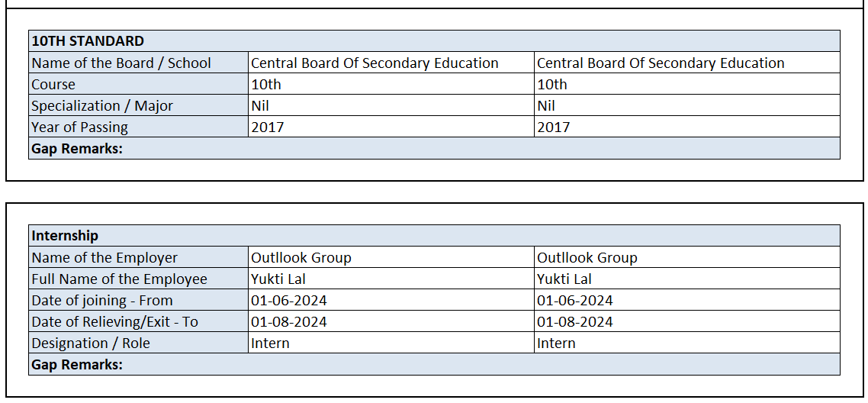Click 'Date of Relieving/Exit - To' label
868x403 pixels.
click(114, 322)
